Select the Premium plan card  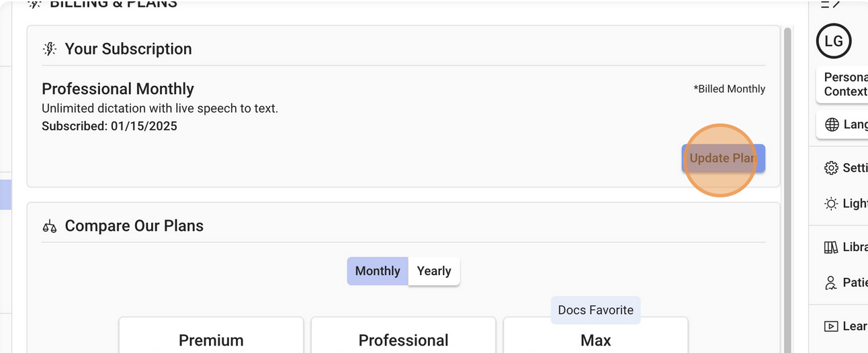coord(211,340)
